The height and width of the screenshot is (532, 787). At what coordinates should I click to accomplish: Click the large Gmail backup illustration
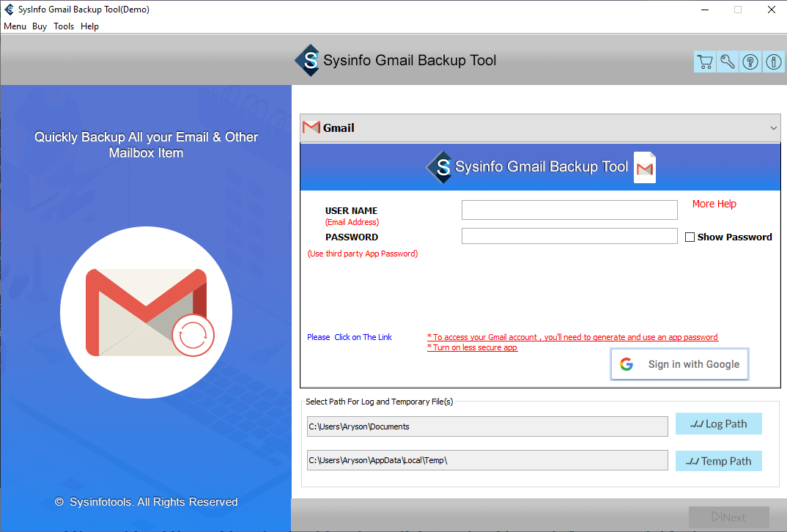point(146,312)
